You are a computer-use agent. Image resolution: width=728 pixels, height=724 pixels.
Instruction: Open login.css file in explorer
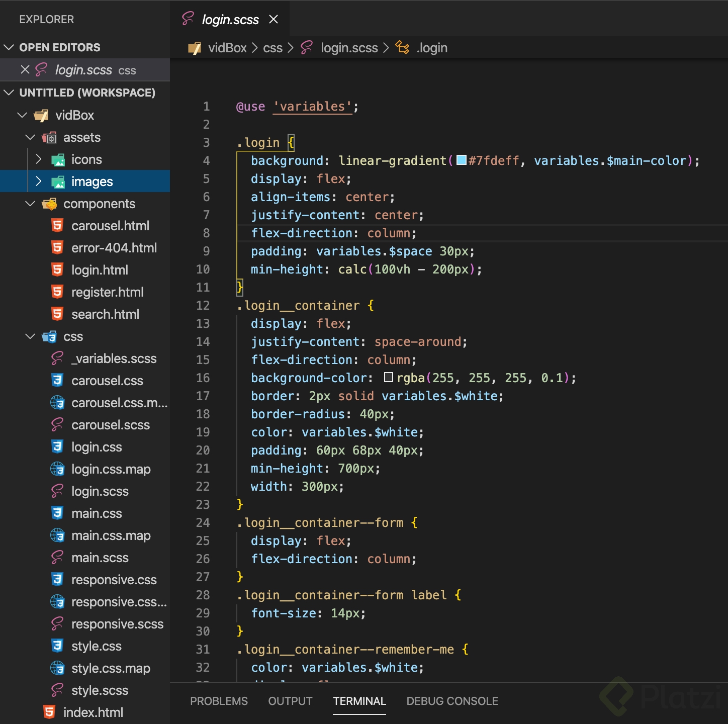pos(97,447)
